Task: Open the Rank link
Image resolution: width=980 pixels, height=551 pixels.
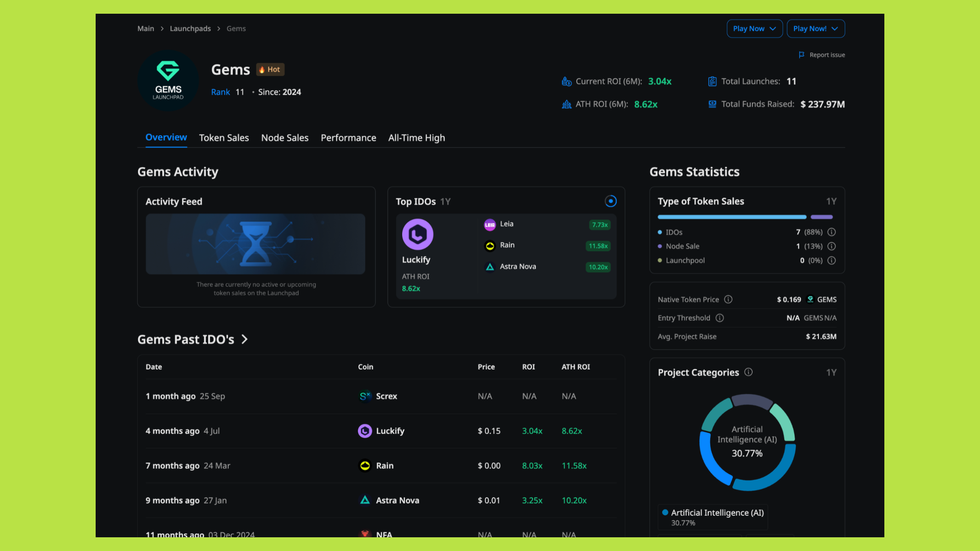Action: click(220, 92)
